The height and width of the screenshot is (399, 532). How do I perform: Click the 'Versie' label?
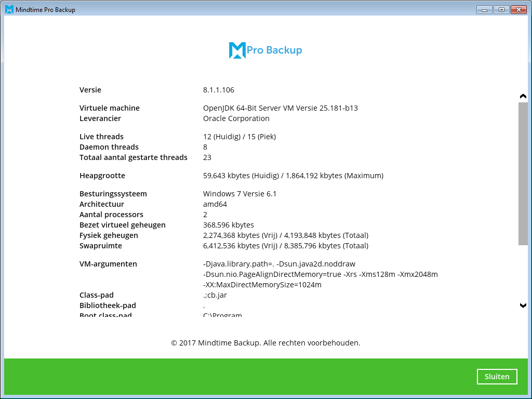pos(90,90)
